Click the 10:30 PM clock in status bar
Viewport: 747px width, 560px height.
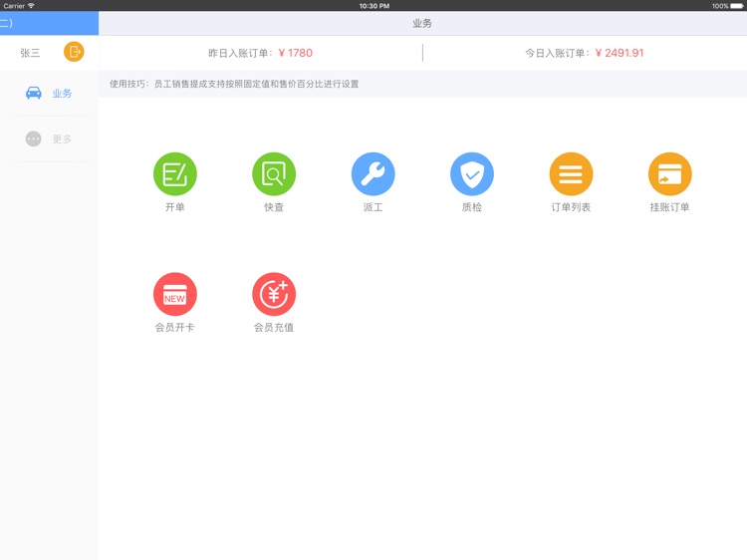[373, 6]
